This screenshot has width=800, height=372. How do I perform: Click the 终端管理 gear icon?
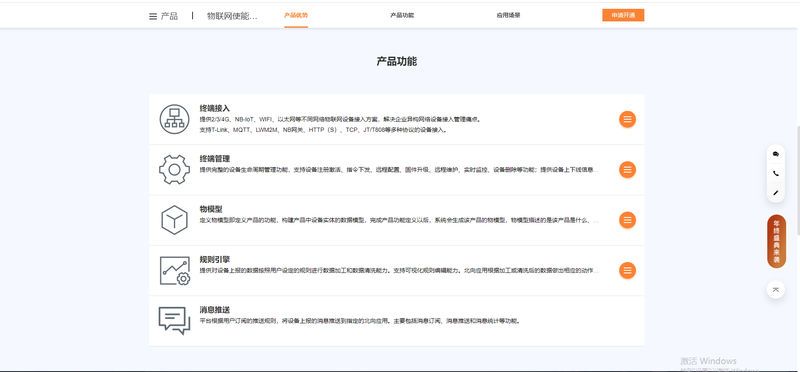pos(174,169)
